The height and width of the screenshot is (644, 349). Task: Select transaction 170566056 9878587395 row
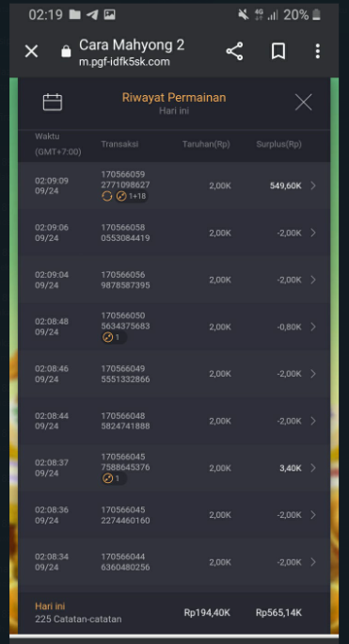click(174, 280)
